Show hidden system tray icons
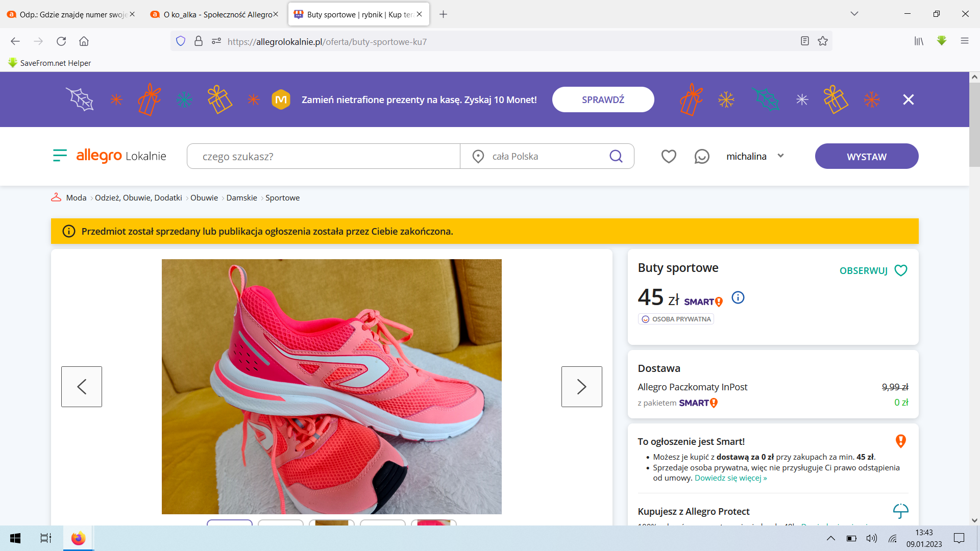The width and height of the screenshot is (980, 551). point(831,538)
